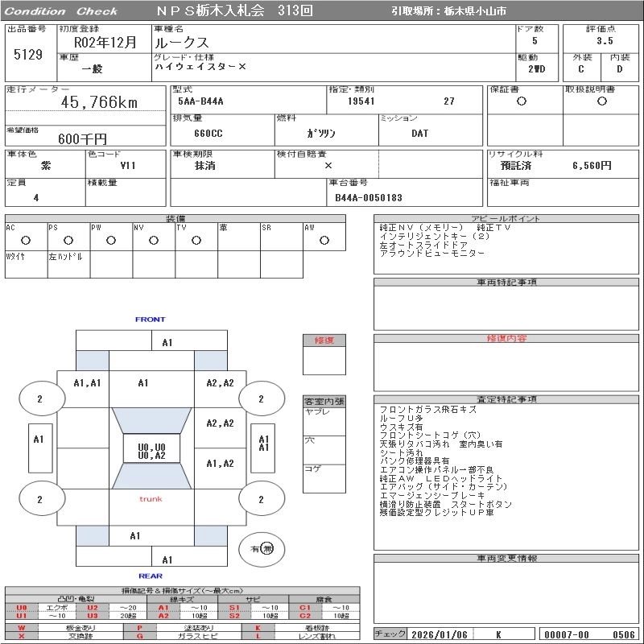Select the Wタイヤ equipment cell
This screenshot has height=644, width=644.
click(27, 265)
